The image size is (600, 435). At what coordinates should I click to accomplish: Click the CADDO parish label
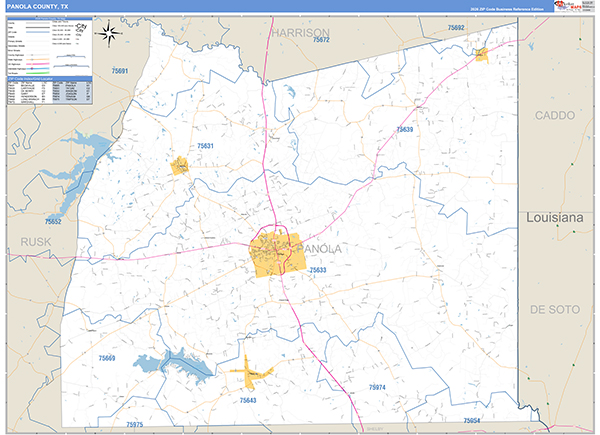click(556, 115)
